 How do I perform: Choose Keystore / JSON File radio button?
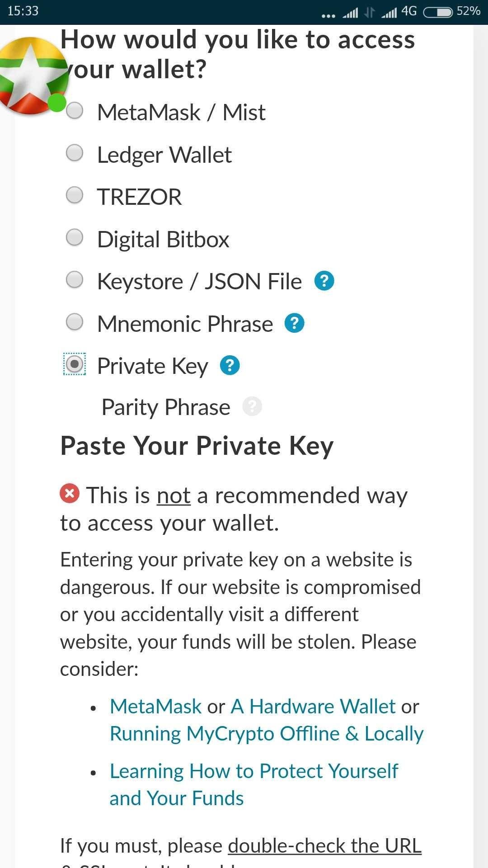pos(75,279)
